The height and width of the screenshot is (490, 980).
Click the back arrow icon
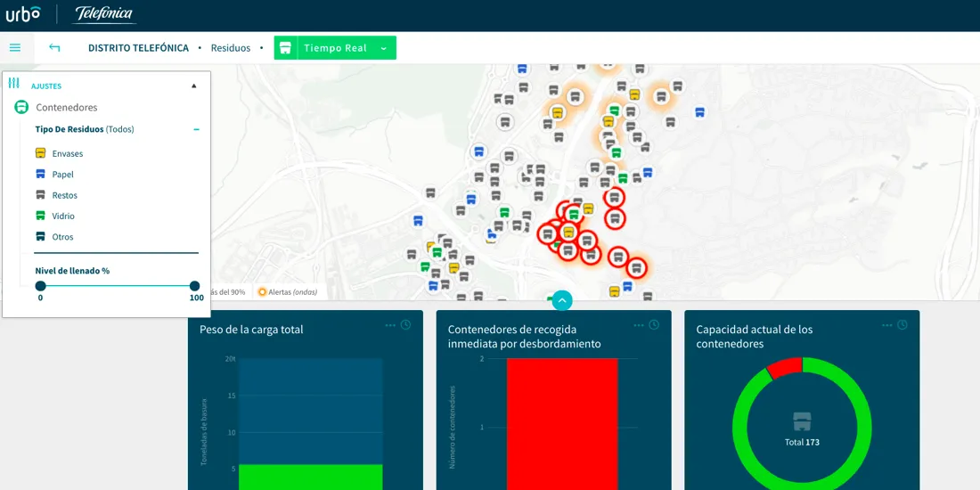pyautogui.click(x=54, y=48)
